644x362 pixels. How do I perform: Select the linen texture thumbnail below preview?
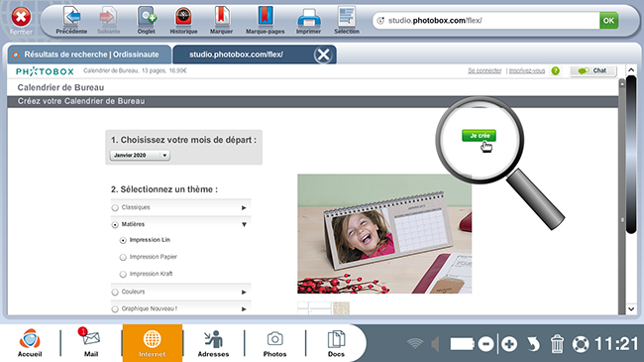341,308
